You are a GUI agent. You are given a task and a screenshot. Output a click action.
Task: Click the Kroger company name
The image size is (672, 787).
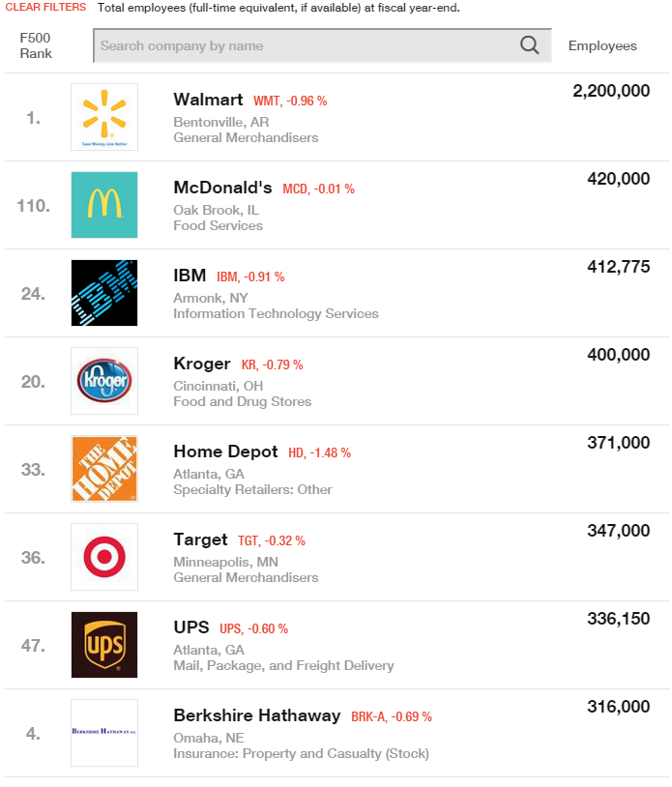[x=202, y=364]
